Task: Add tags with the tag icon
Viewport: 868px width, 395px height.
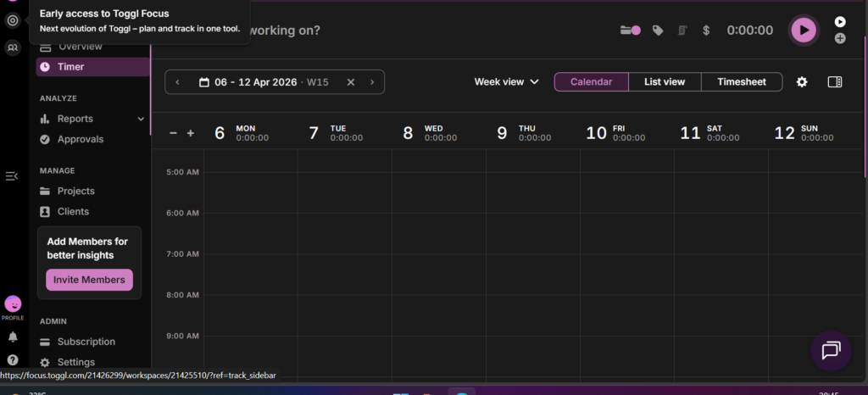Action: [x=658, y=31]
